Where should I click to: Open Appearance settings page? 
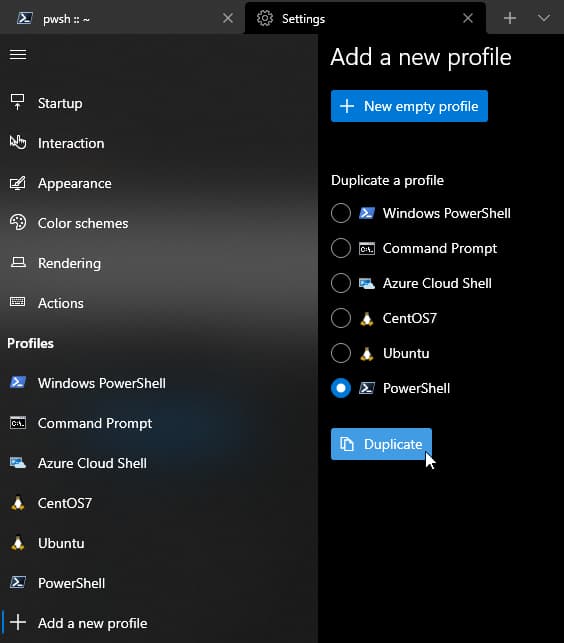tap(159, 183)
